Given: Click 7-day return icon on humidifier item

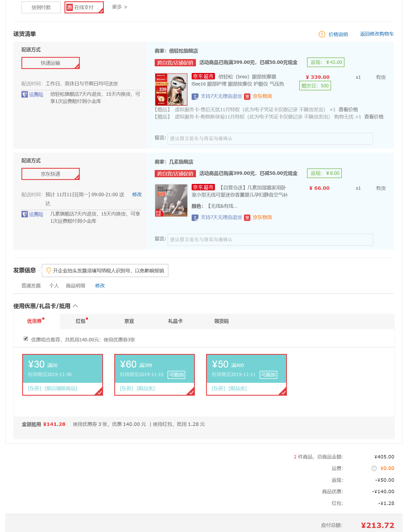Looking at the screenshot, I should [195, 218].
